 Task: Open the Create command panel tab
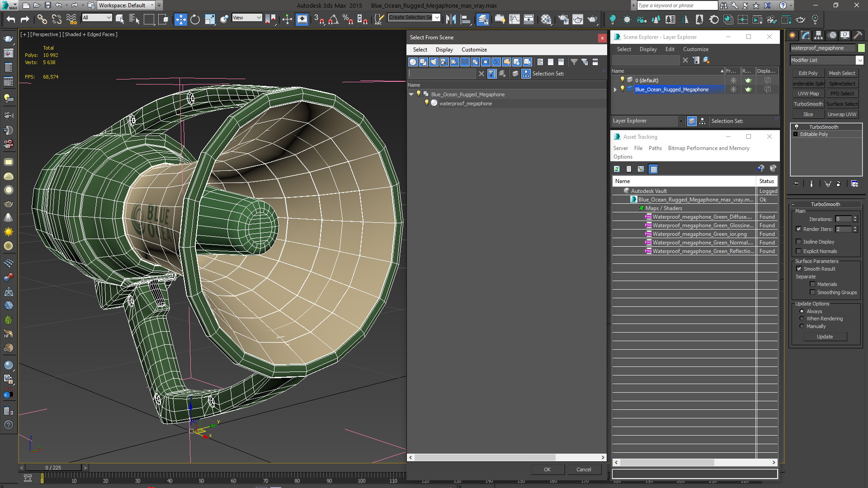793,35
